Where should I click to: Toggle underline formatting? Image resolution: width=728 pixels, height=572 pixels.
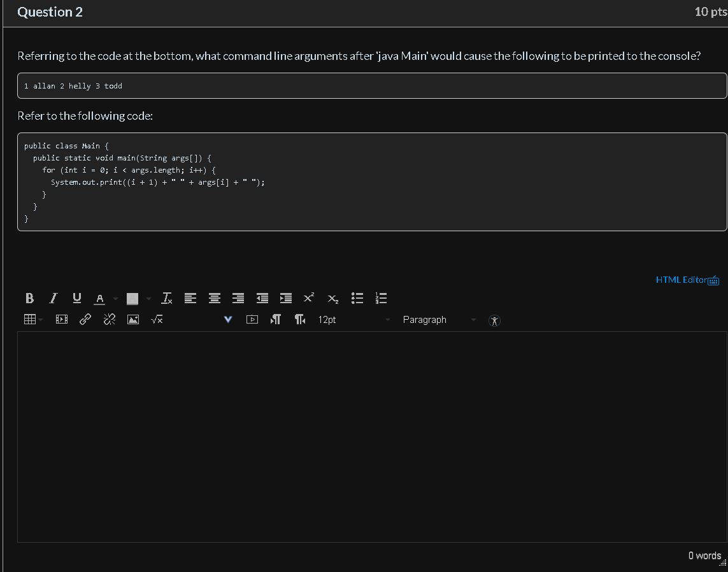[77, 298]
